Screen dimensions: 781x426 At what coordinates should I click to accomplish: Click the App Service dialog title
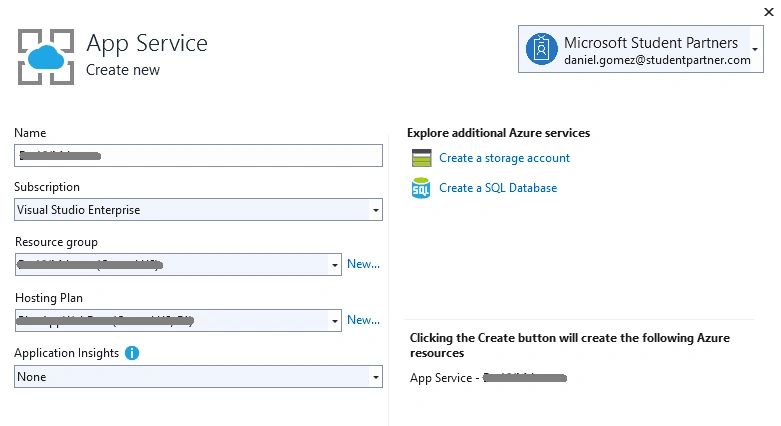pos(147,43)
